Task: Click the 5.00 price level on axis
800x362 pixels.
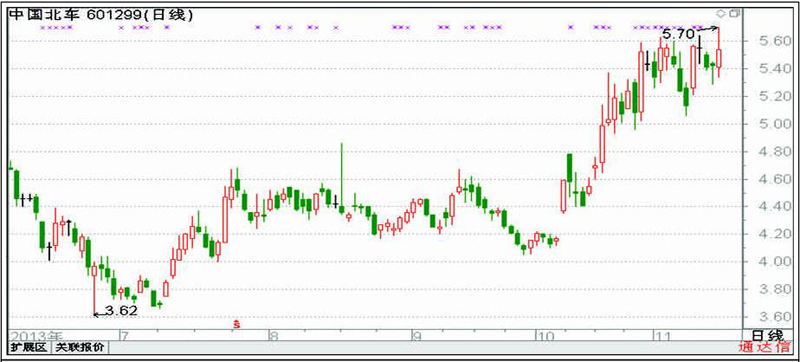Action: (x=768, y=124)
